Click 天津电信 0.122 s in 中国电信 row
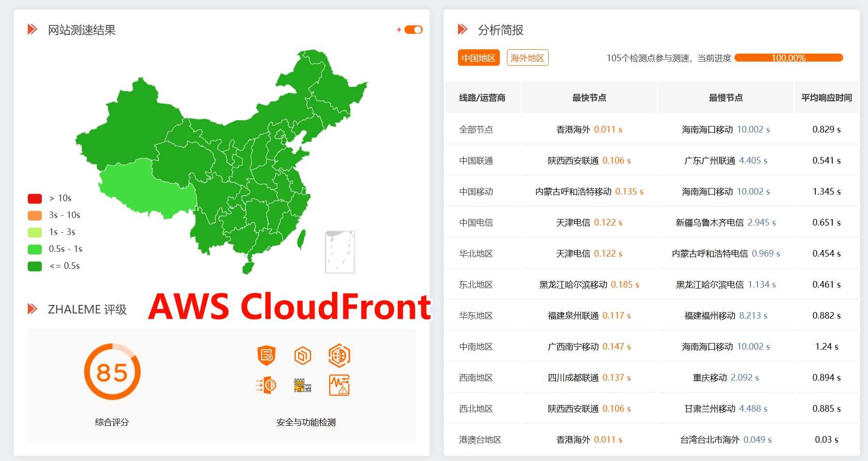 point(589,222)
